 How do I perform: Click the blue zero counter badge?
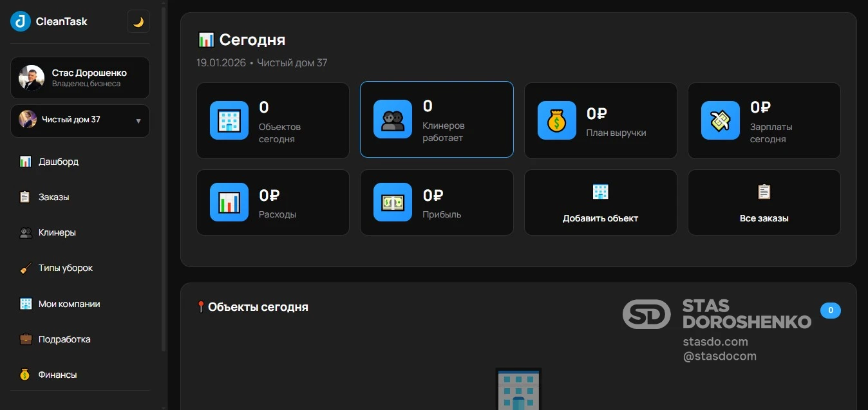[x=831, y=310]
